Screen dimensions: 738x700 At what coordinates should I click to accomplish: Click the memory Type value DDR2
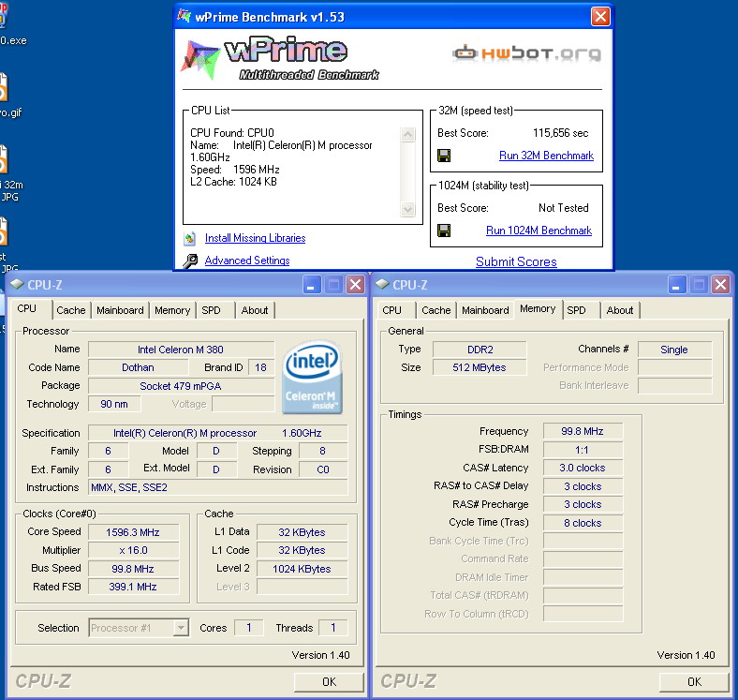[x=480, y=350]
